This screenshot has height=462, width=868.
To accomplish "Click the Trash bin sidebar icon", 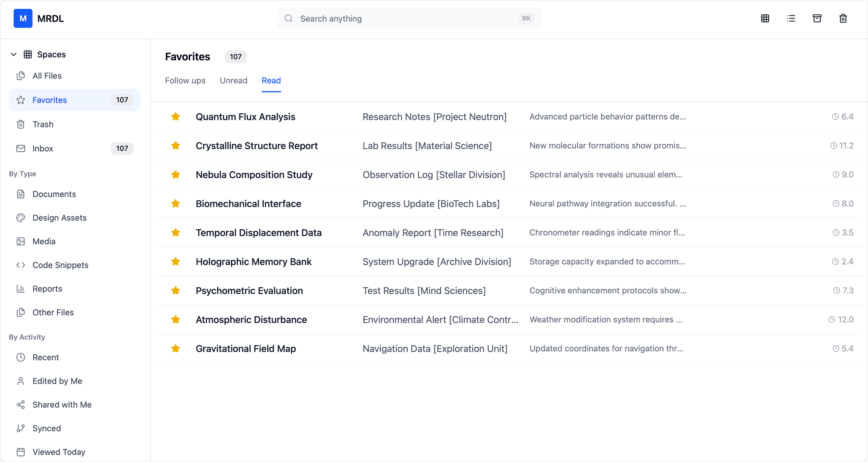I will click(x=21, y=124).
